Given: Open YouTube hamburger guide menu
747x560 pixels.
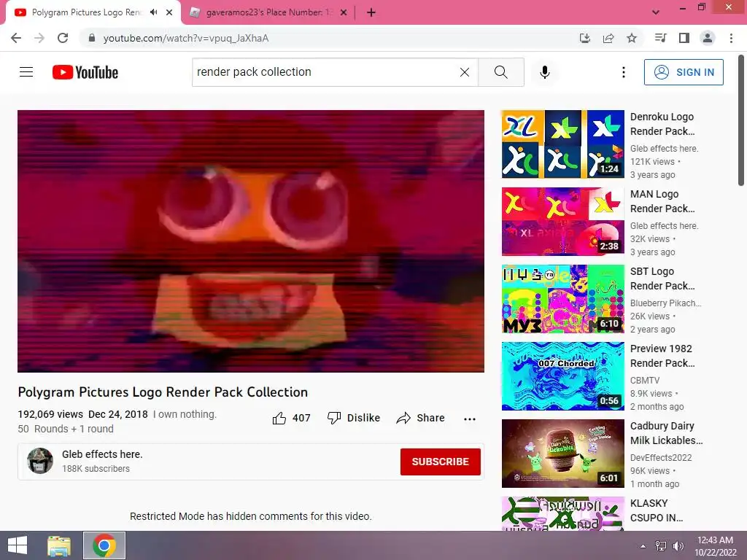Looking at the screenshot, I should click(x=26, y=72).
